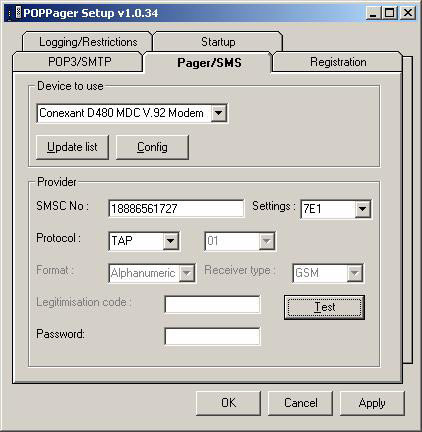Click the "Format :" label
Image resolution: width=422 pixels, height=432 pixels.
(55, 270)
